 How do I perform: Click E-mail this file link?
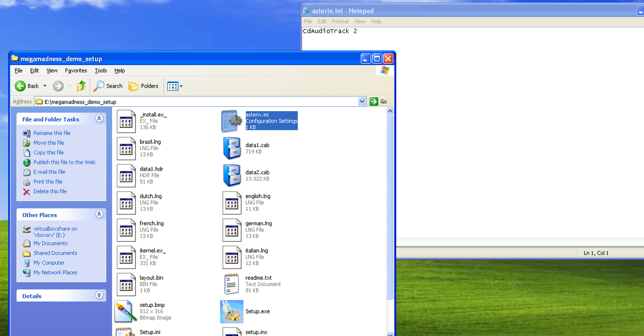pos(49,172)
